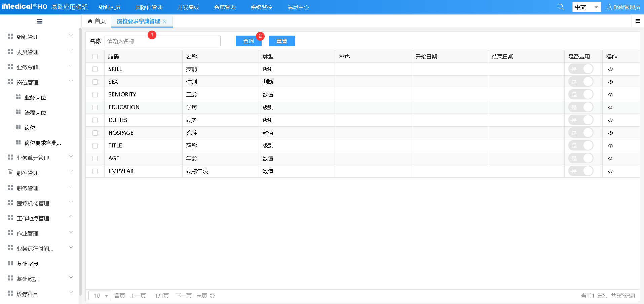Check the checkbox for the SEX row
The image size is (644, 304).
(x=95, y=82)
